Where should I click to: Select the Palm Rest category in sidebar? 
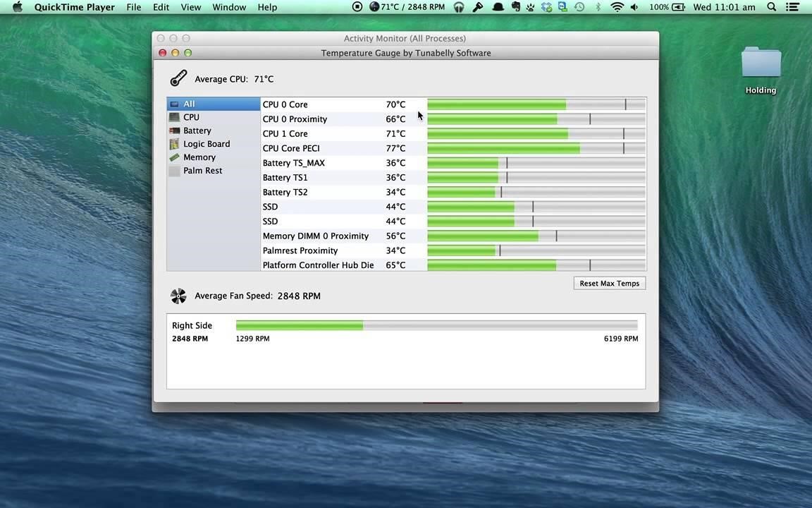214,171
